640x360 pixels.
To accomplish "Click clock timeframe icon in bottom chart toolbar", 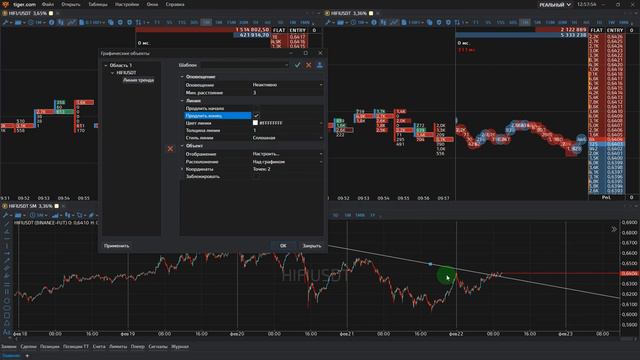I will (33, 215).
